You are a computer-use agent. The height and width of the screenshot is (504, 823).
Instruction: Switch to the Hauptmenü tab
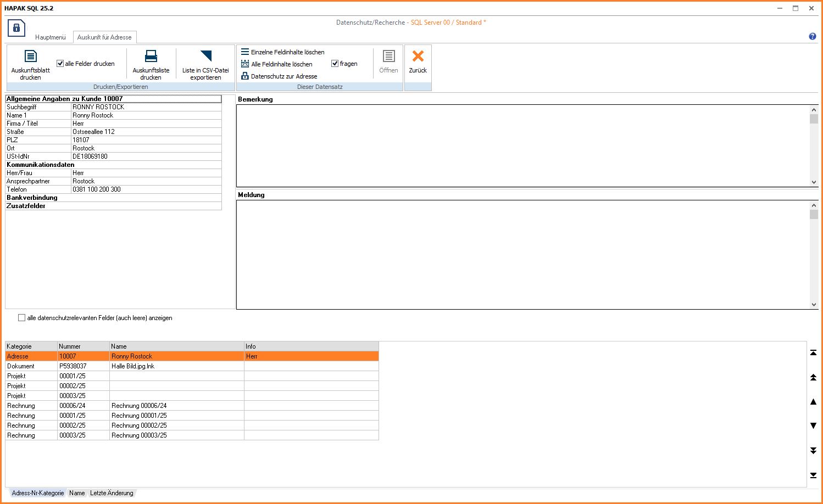coord(50,37)
